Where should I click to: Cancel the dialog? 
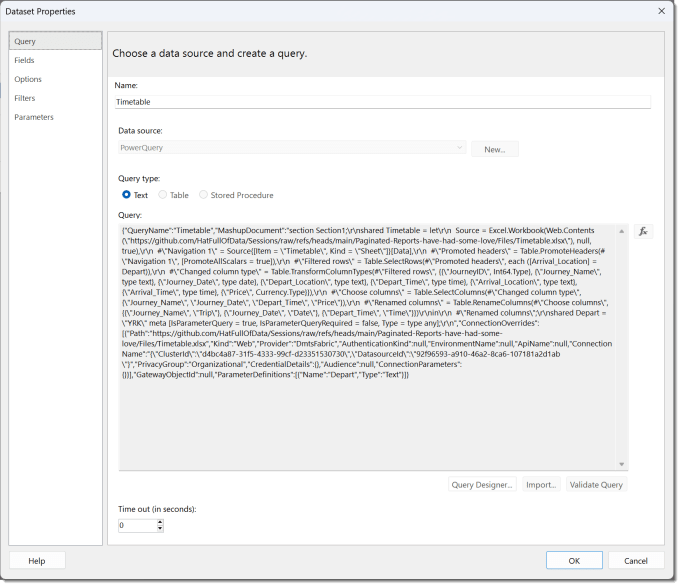click(636, 561)
